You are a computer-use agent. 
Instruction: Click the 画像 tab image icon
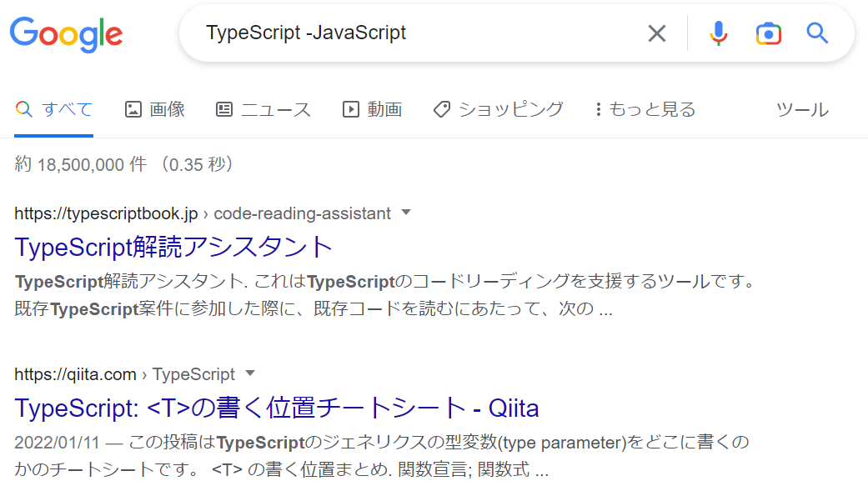(x=133, y=108)
